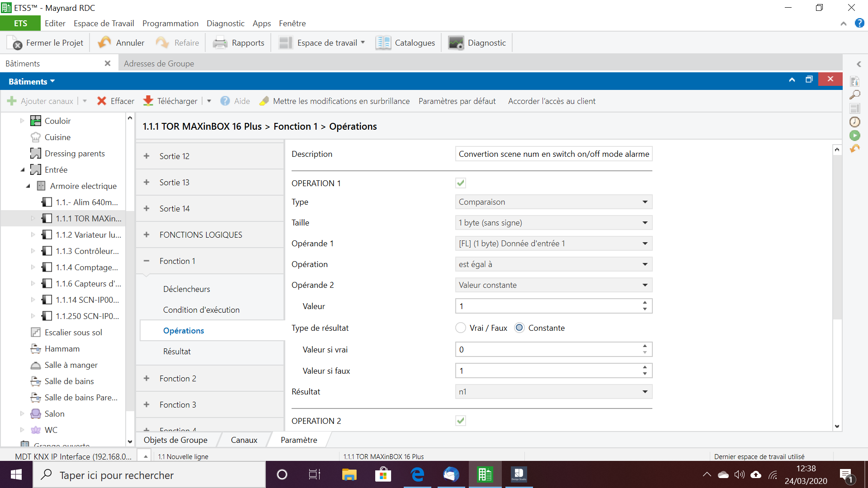The height and width of the screenshot is (488, 868).
Task: Expand the FONCTIONS LOGIQUES section
Action: 146,235
